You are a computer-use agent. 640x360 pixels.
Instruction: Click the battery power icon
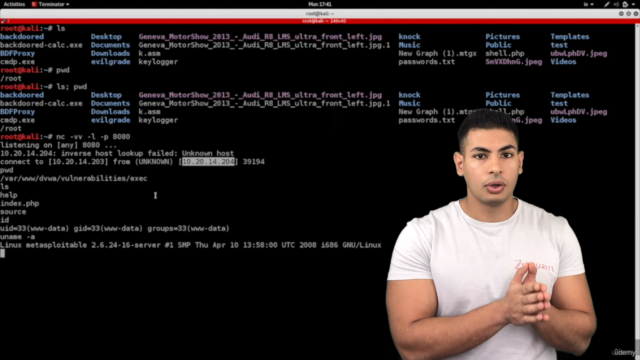(625, 4)
